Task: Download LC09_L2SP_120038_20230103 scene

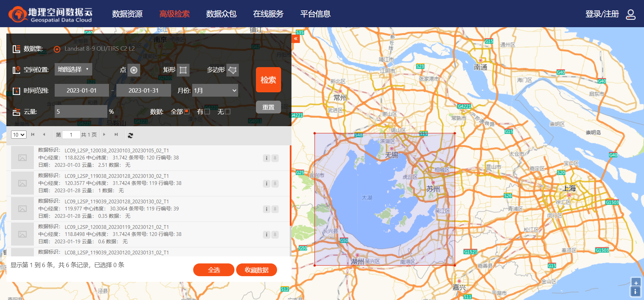Action: coord(275,158)
